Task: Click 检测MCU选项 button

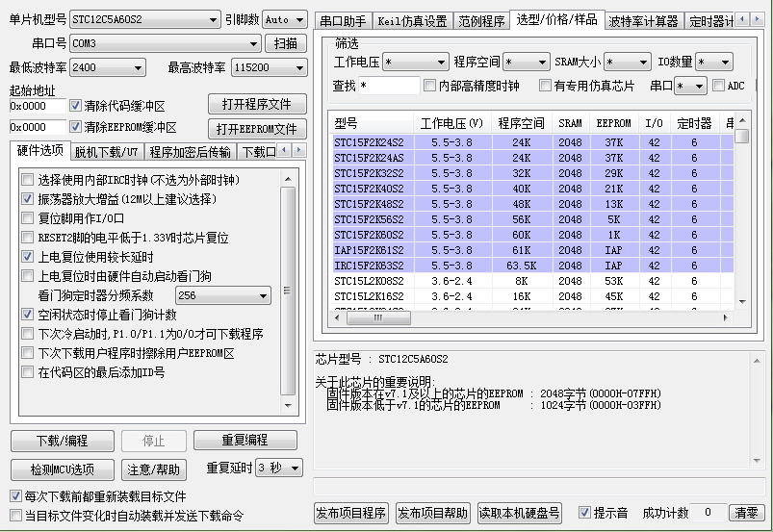Action: [63, 469]
